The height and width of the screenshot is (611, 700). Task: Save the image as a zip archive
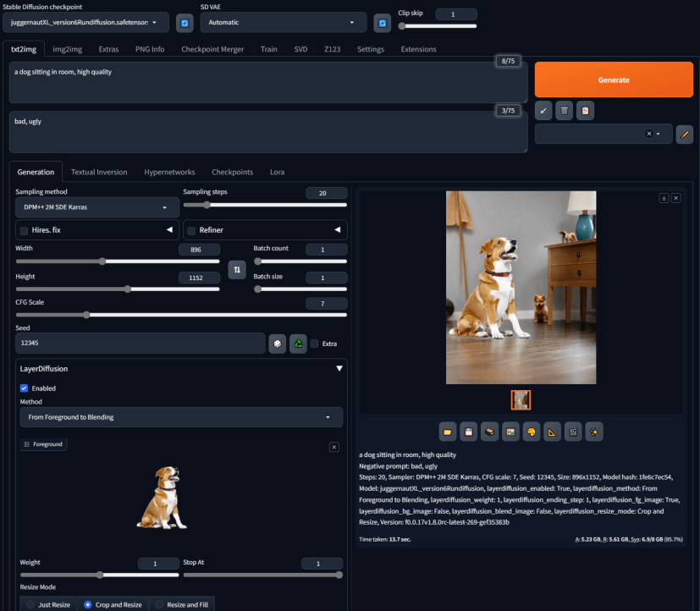click(489, 432)
